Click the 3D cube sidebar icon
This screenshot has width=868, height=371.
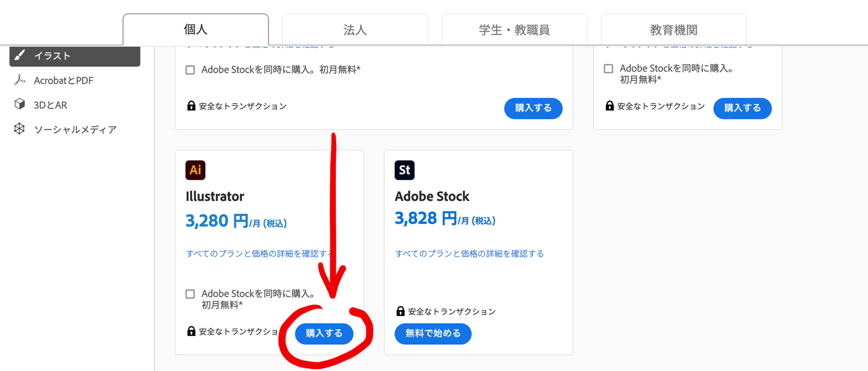[x=20, y=104]
